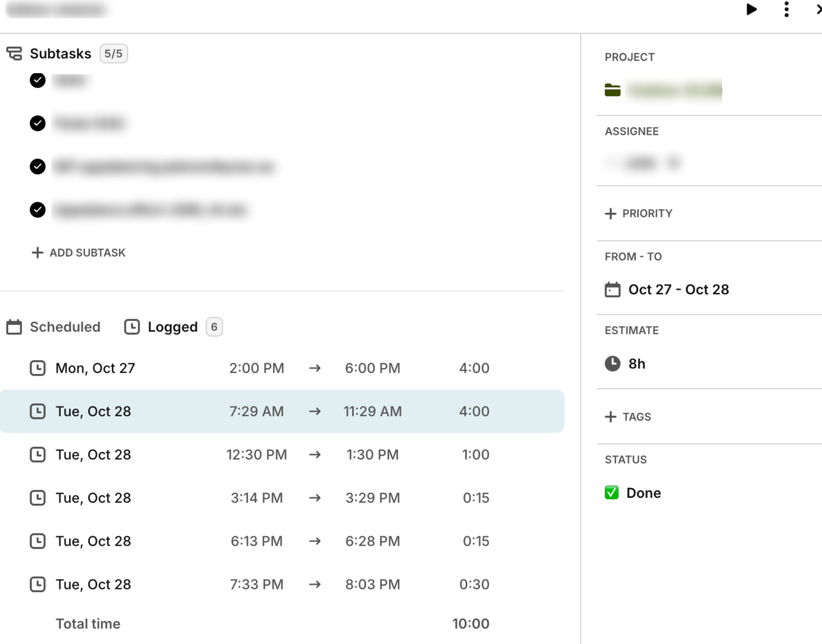Open the three-dot more options menu

coord(786,9)
